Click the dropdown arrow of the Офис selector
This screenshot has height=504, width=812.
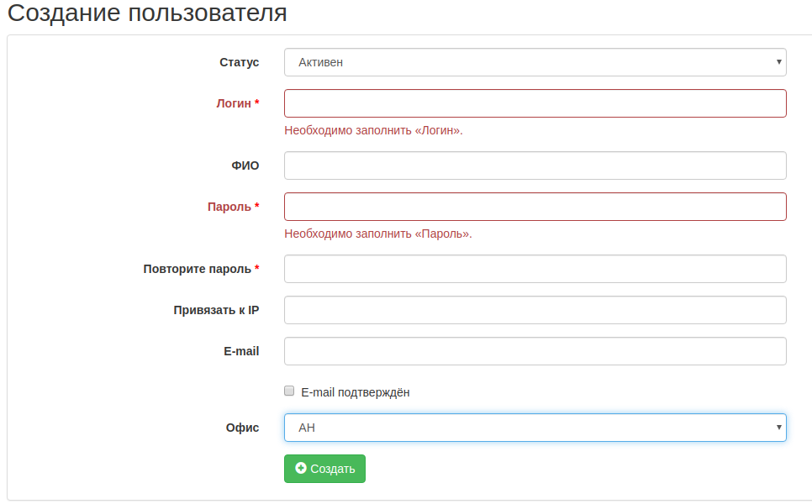click(x=778, y=428)
